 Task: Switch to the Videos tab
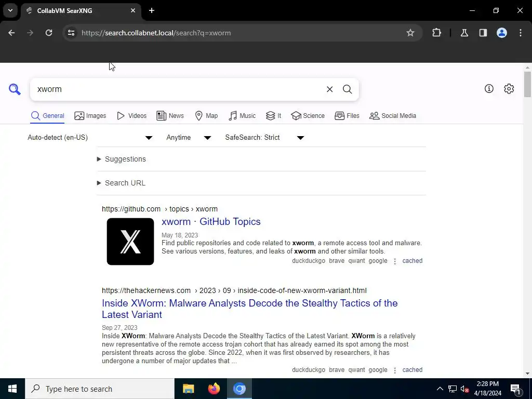pos(131,116)
